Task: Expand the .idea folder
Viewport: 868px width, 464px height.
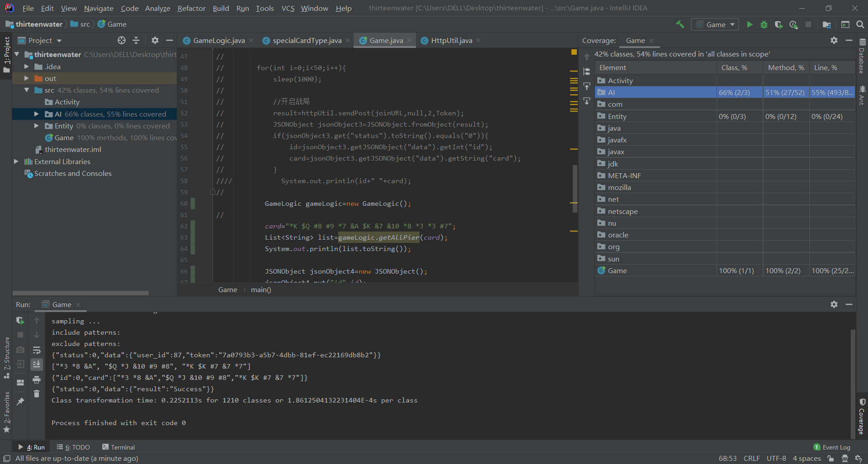Action: click(27, 66)
